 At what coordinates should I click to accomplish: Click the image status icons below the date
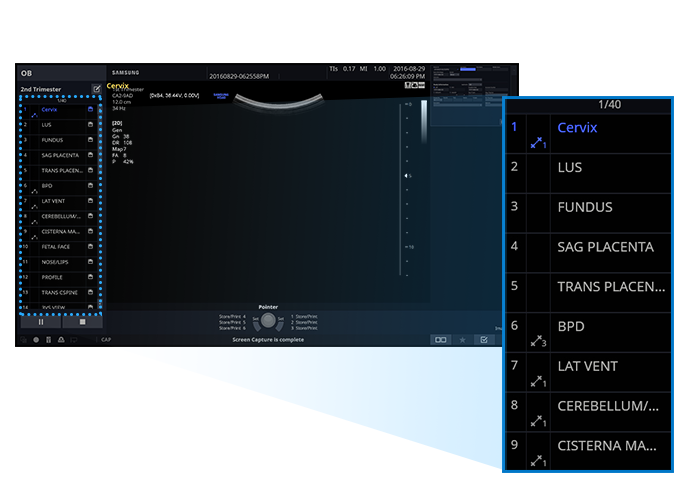click(415, 85)
